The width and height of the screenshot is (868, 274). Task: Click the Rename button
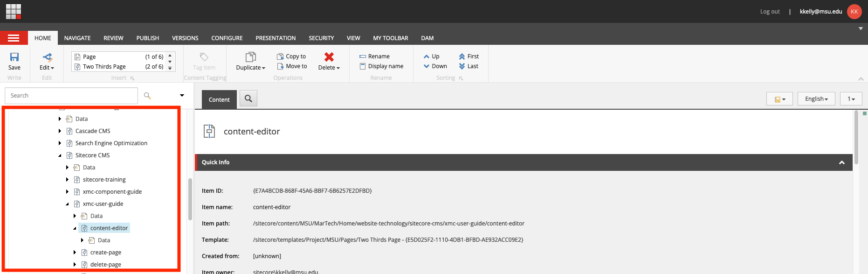pyautogui.click(x=379, y=56)
